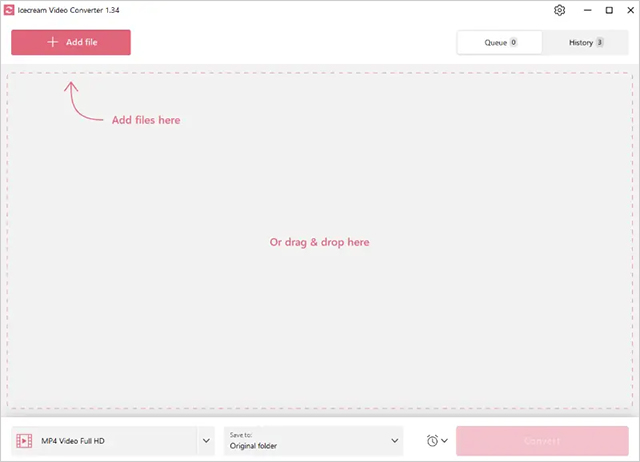Click the Convert button

pyautogui.click(x=542, y=441)
